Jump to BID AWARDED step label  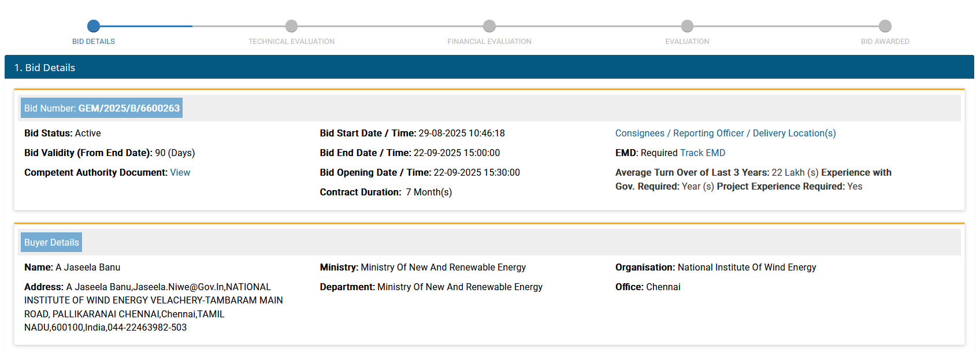click(885, 42)
